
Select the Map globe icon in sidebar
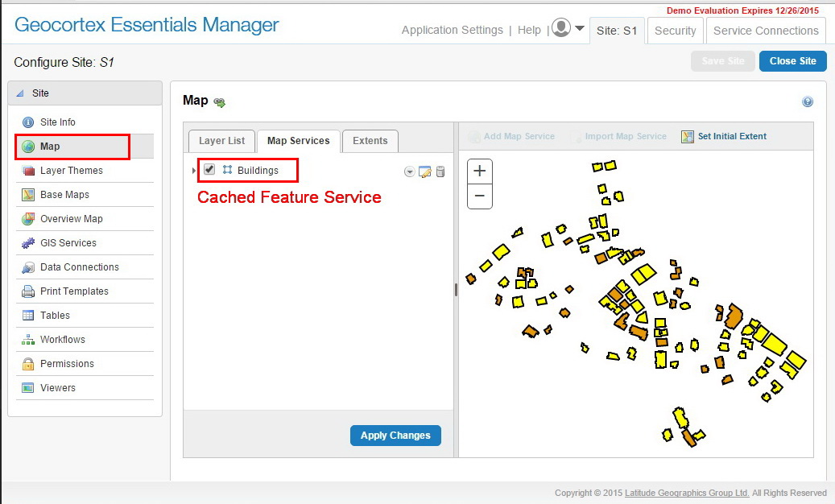[x=28, y=147]
